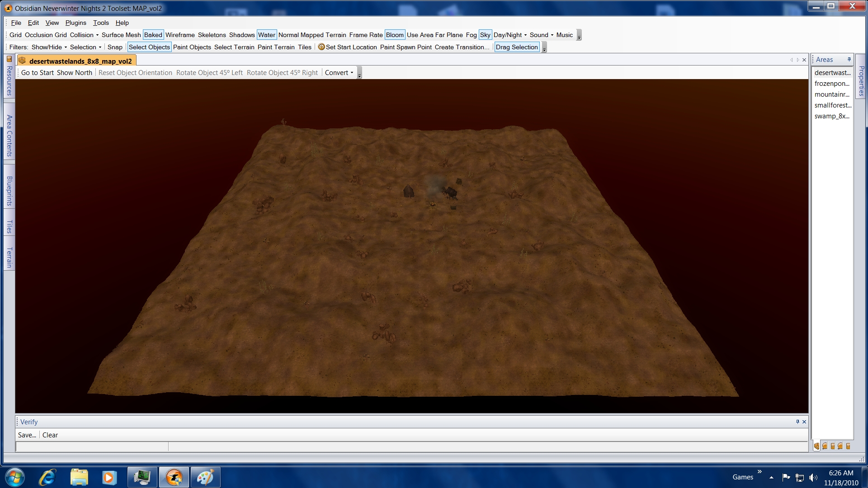
Task: Click the Areas tab icon in bottom panel
Action: 816,446
